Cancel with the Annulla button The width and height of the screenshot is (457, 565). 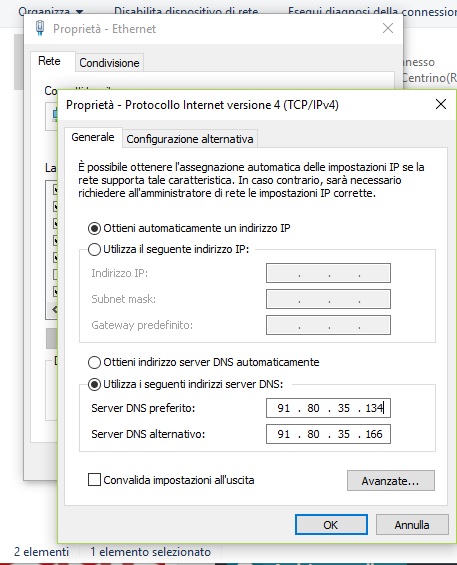click(x=412, y=525)
